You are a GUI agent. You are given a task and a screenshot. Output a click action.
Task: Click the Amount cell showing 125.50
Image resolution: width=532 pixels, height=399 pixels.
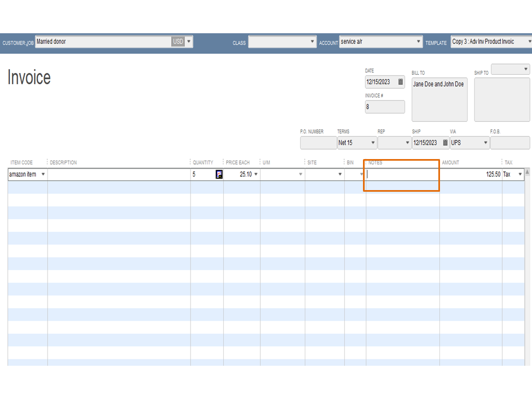click(470, 175)
